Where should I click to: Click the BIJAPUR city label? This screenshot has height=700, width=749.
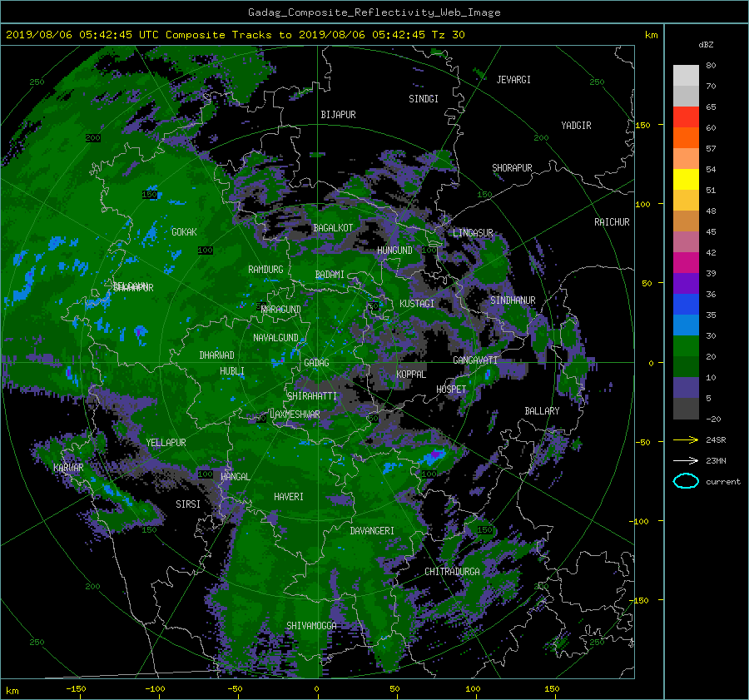[x=338, y=115]
